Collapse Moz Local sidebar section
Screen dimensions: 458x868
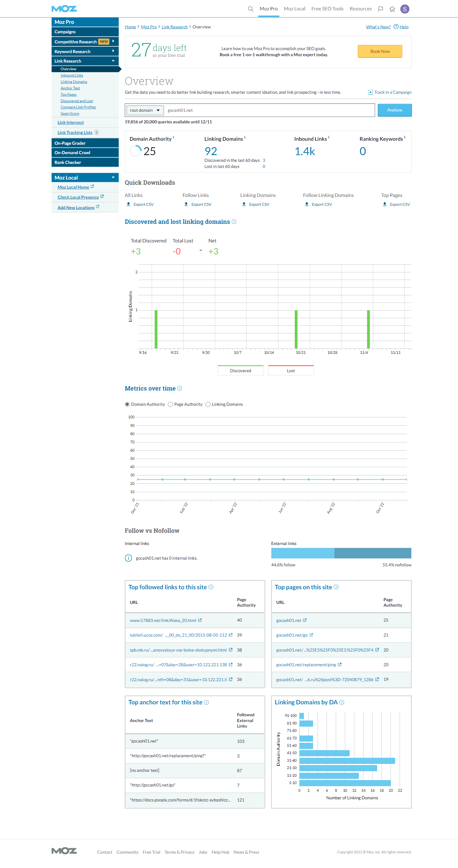[x=113, y=178]
